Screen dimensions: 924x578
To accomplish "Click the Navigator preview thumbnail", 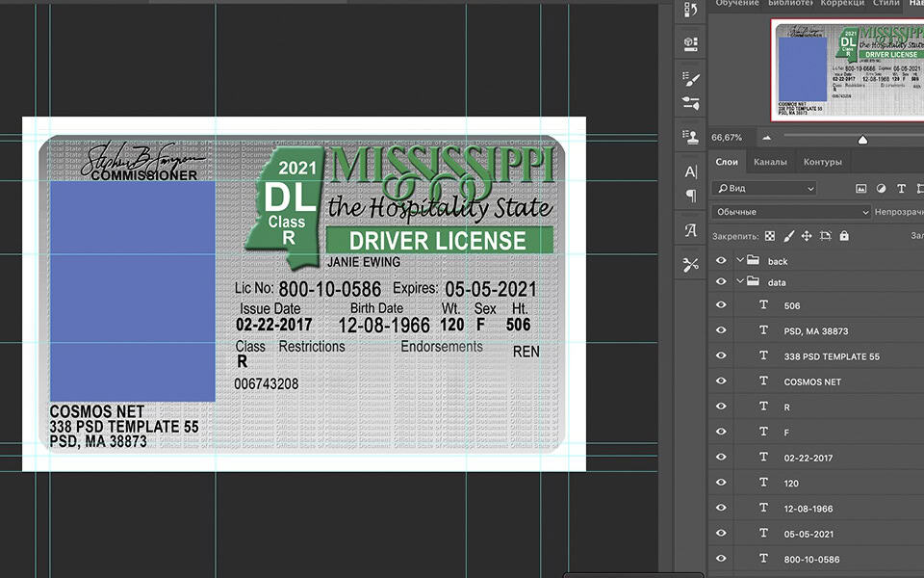I will coord(847,69).
